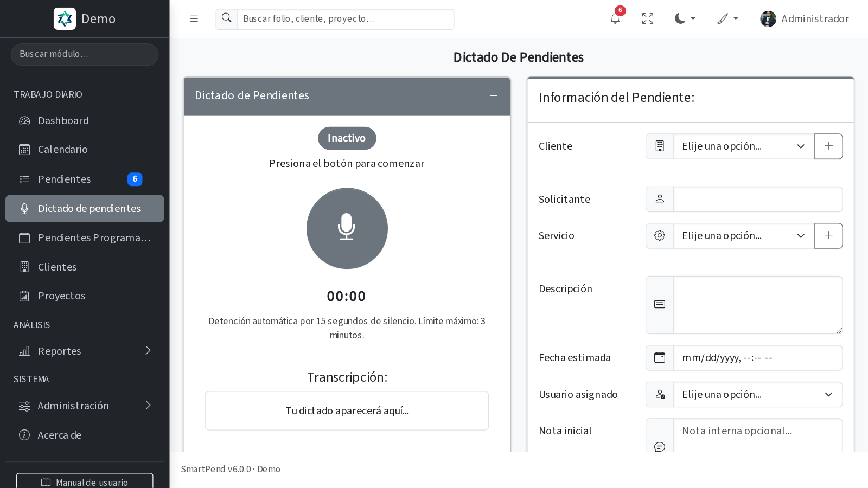868x488 pixels.
Task: Click the magnifier search icon
Action: [227, 18]
